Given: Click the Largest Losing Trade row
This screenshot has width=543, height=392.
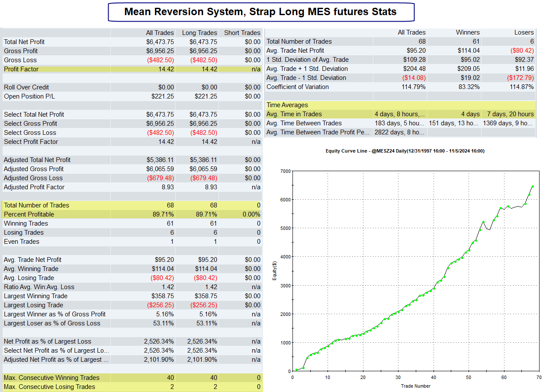Looking at the screenshot, I should (132, 305).
